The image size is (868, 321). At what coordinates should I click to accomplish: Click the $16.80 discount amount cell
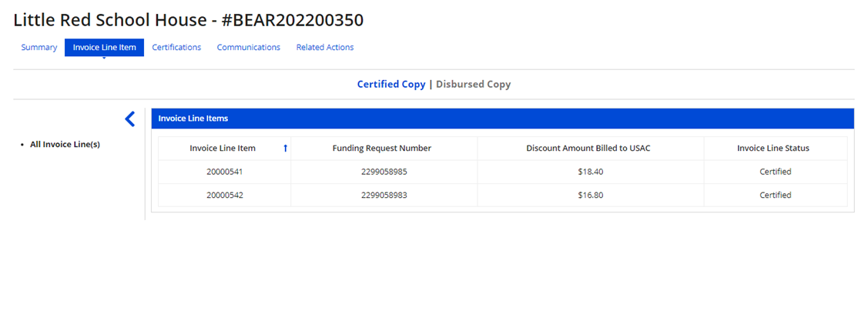coord(590,196)
